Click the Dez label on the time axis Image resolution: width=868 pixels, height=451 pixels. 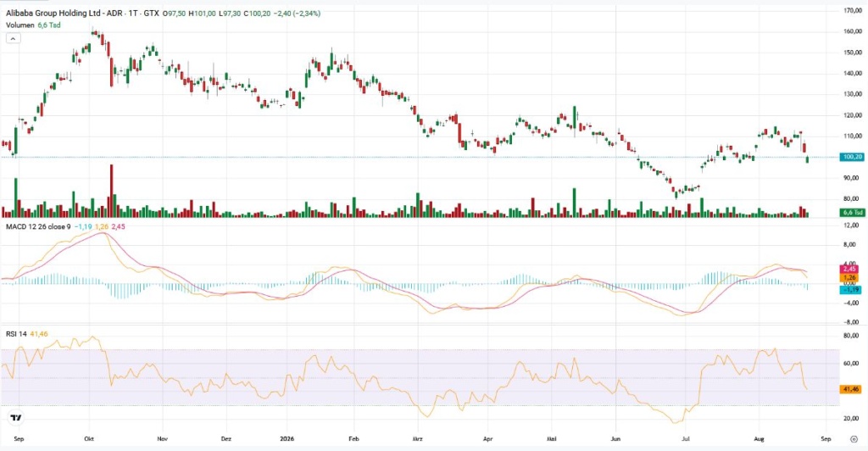(x=225, y=439)
